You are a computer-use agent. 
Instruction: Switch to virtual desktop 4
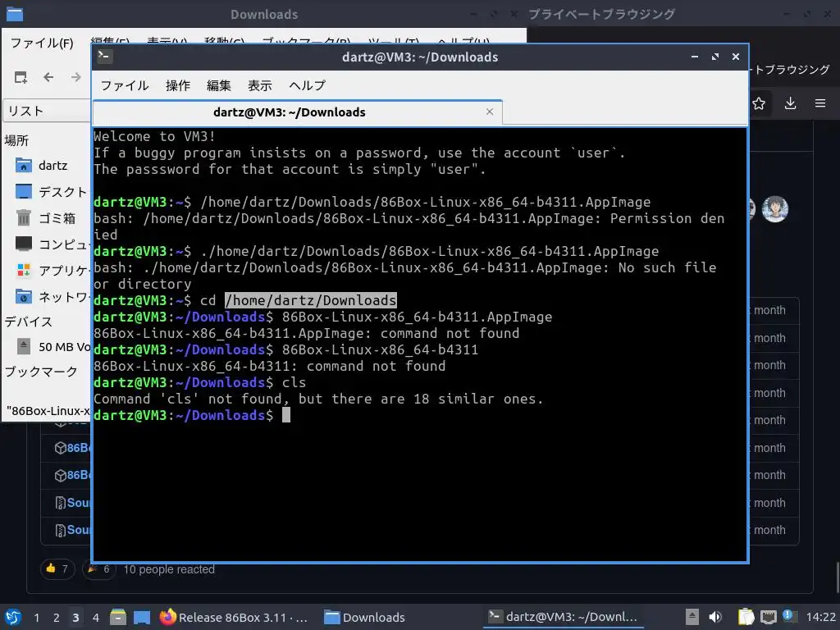point(95,618)
